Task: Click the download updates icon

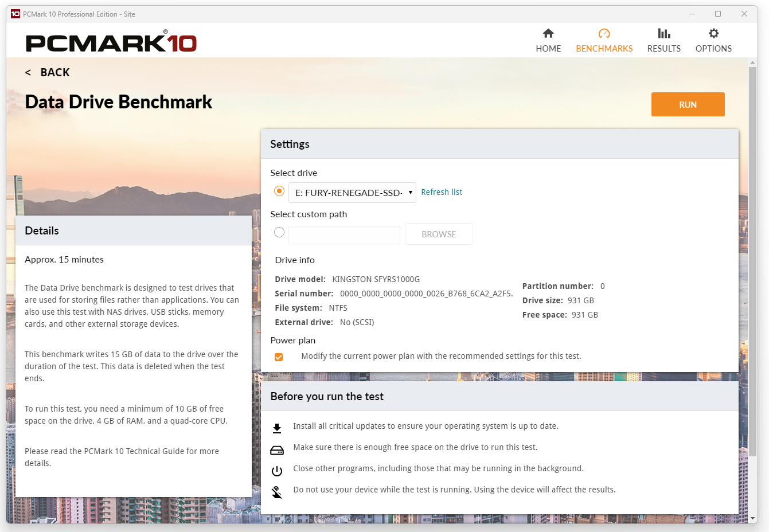Action: (x=277, y=428)
